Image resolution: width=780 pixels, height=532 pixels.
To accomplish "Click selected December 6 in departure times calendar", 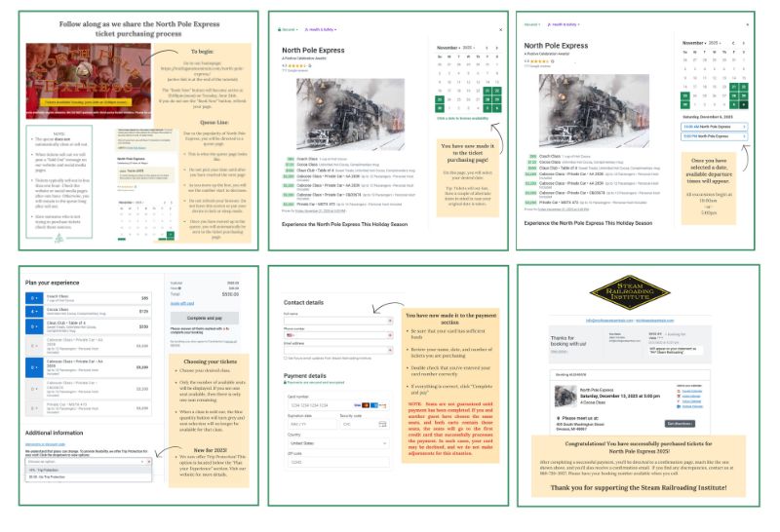I will [x=744, y=104].
